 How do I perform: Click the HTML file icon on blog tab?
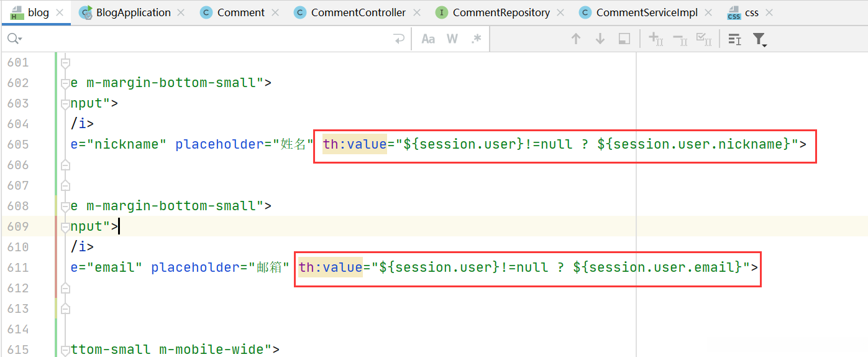coord(16,12)
